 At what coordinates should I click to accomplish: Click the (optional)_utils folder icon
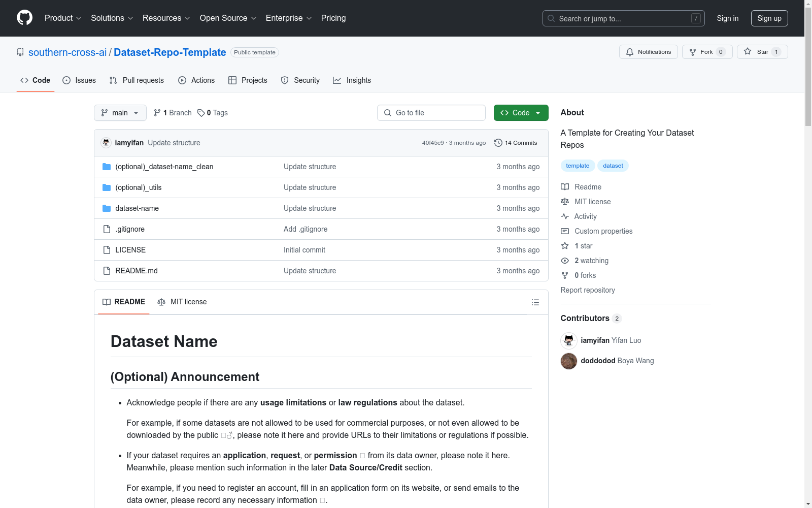coord(107,187)
